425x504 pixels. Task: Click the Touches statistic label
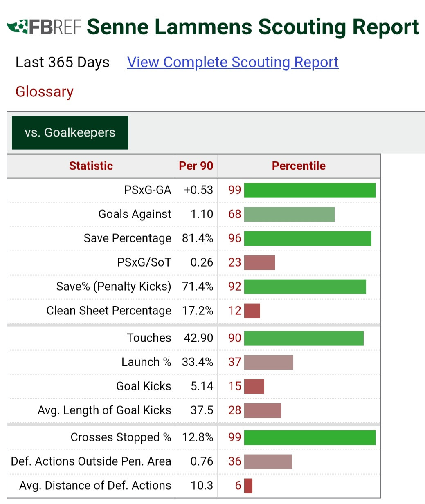(149, 338)
